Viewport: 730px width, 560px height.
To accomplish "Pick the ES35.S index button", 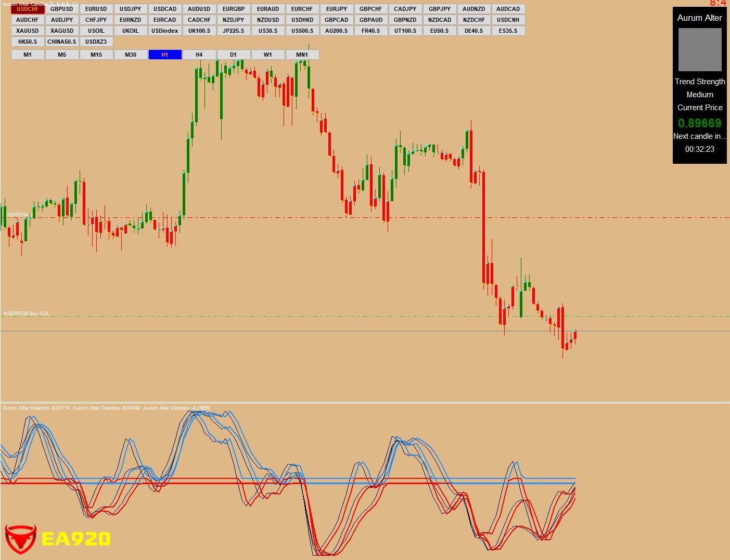I will pos(508,31).
